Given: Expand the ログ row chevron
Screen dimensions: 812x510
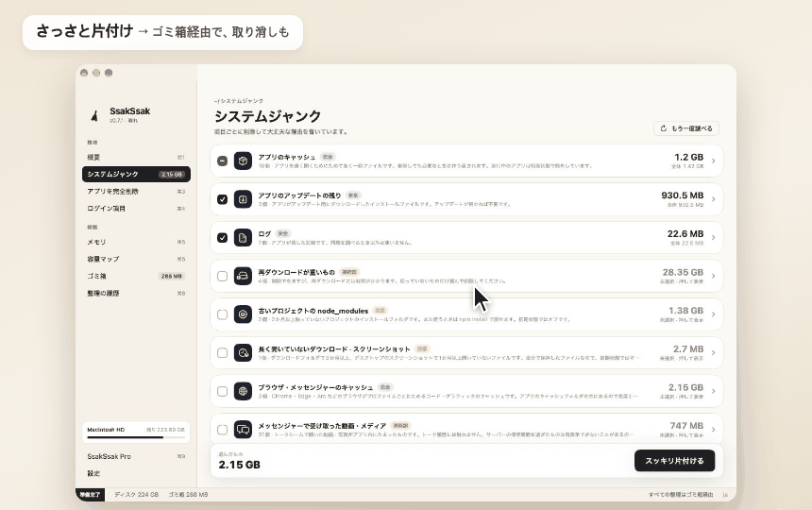Looking at the screenshot, I should coord(714,238).
